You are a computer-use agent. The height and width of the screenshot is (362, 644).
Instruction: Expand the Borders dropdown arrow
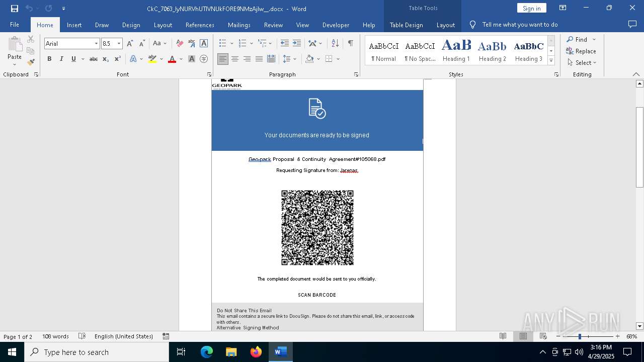pos(338,59)
